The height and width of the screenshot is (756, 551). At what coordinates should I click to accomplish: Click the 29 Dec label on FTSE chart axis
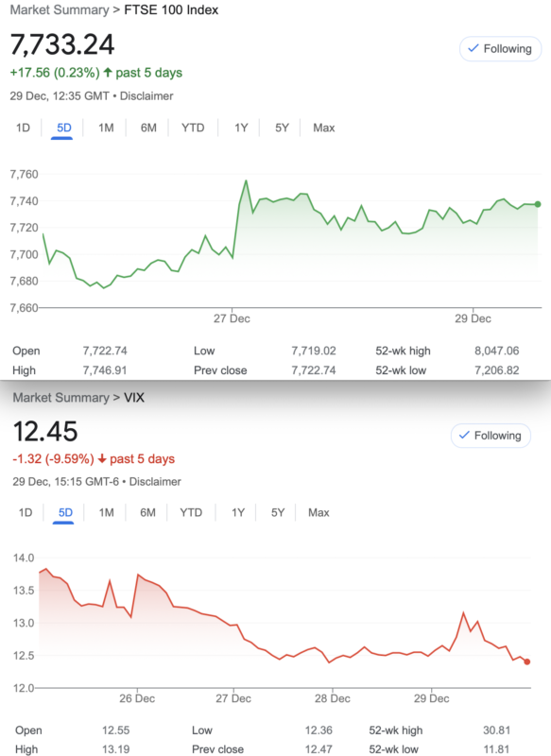pos(473,318)
